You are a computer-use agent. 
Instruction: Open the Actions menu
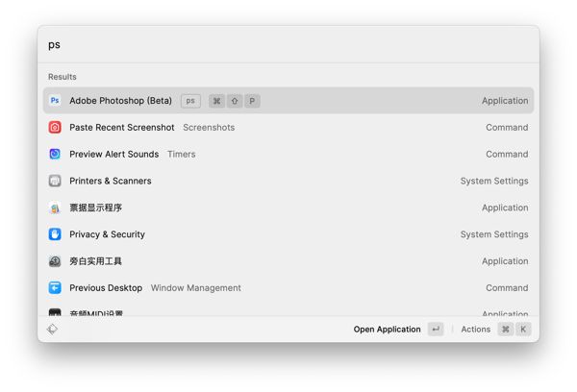(x=495, y=330)
